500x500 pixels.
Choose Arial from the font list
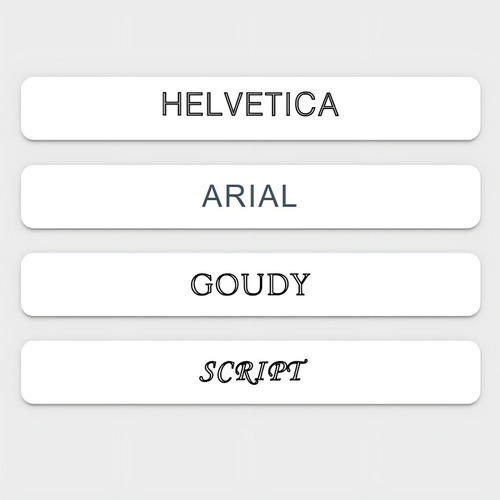[x=250, y=197]
